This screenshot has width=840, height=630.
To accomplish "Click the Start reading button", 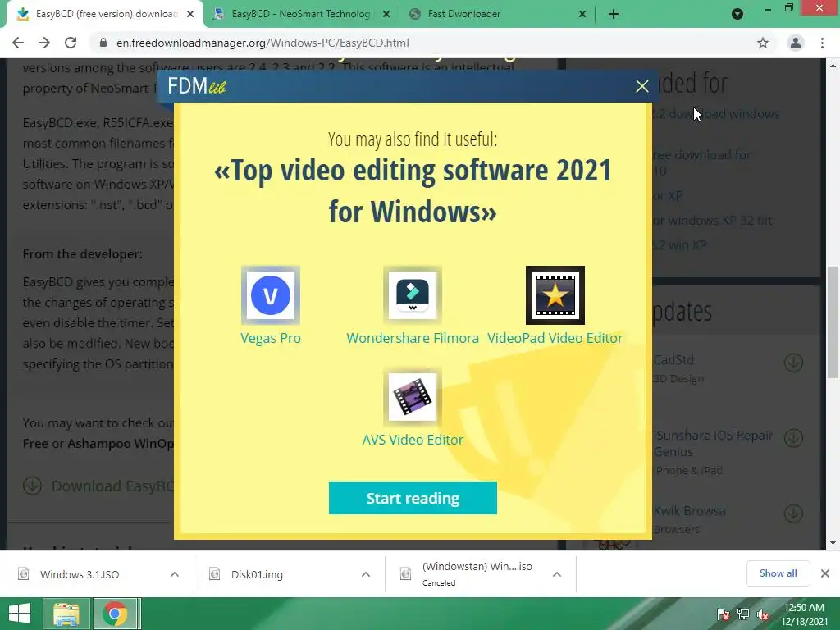I will [413, 498].
